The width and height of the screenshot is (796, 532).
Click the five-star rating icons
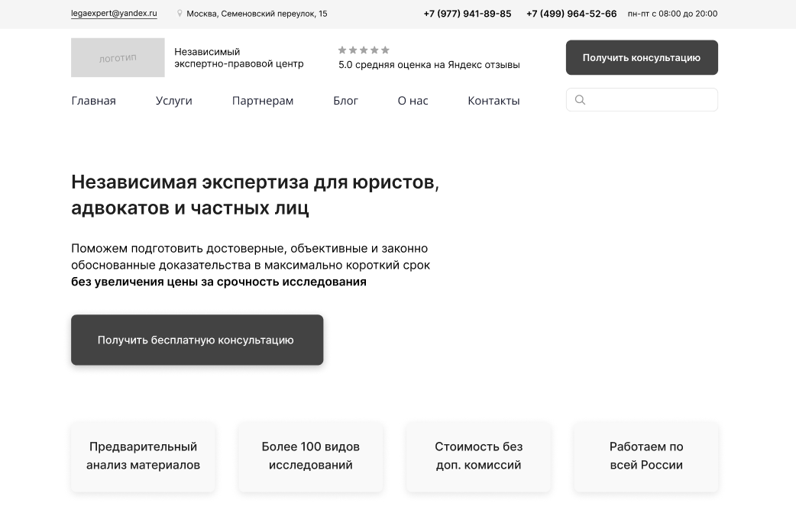pos(364,50)
